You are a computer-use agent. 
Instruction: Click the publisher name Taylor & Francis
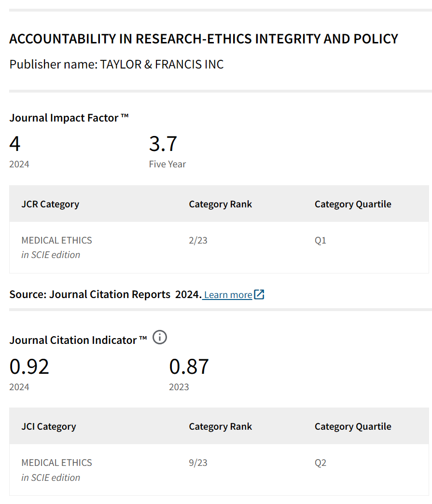(162, 65)
